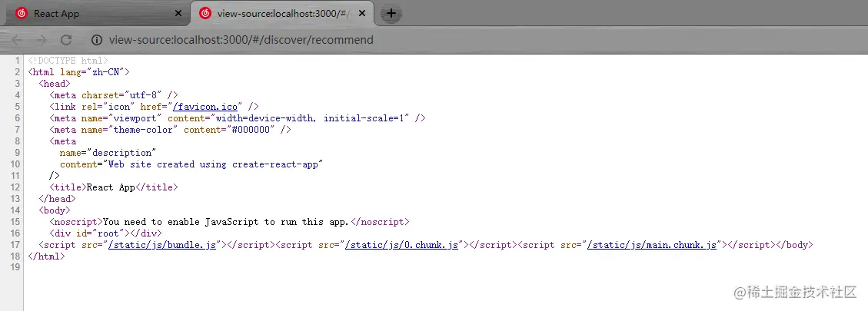Image resolution: width=868 pixels, height=311 pixels.
Task: Click the <!DOCTYPE html> line
Action: coord(68,61)
